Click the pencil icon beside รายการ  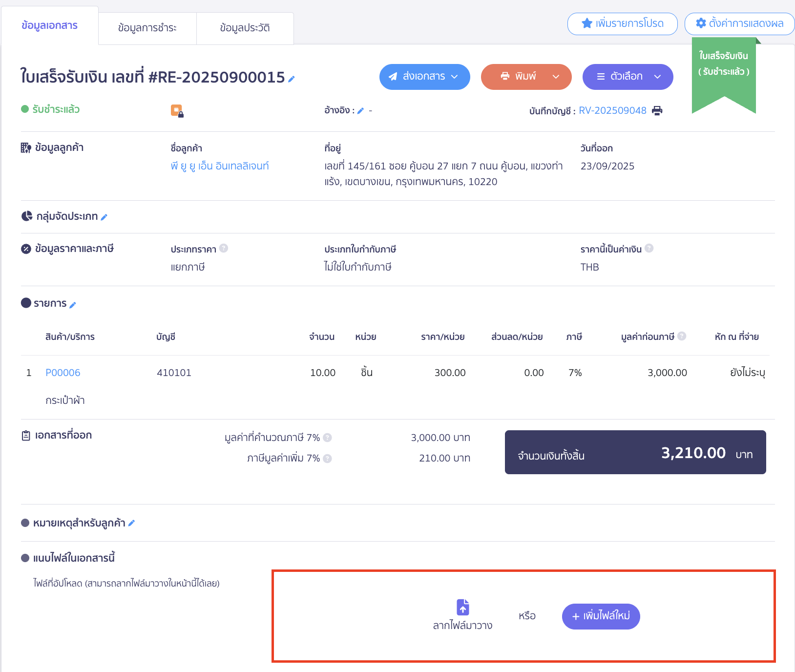(73, 305)
